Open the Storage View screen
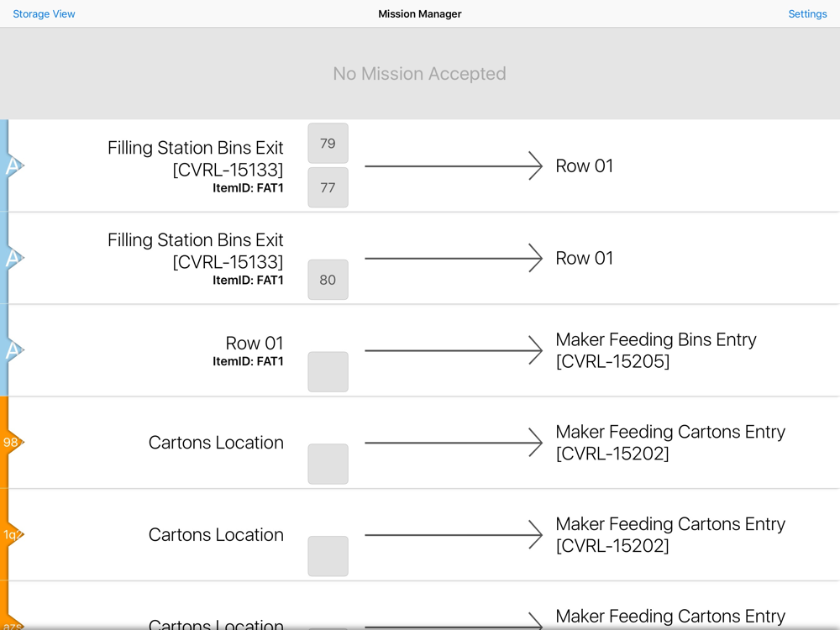This screenshot has width=840, height=630. 44,14
